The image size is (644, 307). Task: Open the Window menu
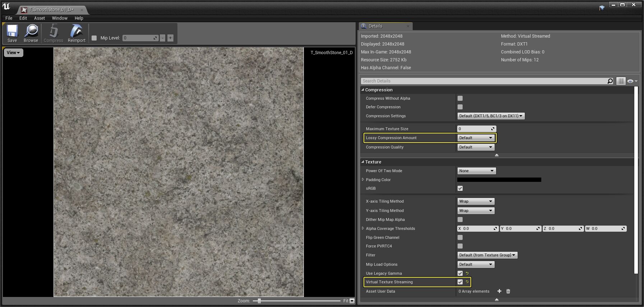(x=60, y=18)
